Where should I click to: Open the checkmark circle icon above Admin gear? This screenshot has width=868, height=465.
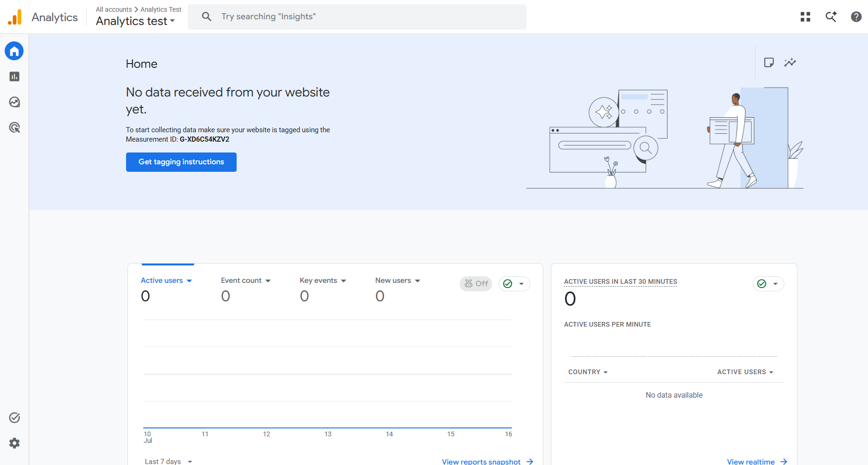[x=14, y=417]
